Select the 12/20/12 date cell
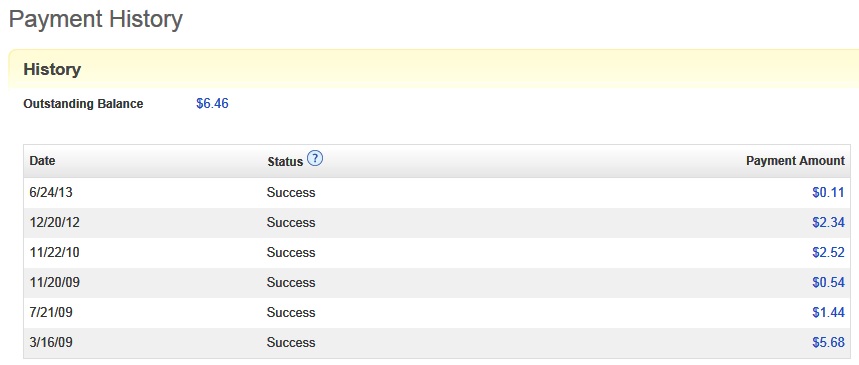The image size is (859, 365). pyautogui.click(x=54, y=223)
